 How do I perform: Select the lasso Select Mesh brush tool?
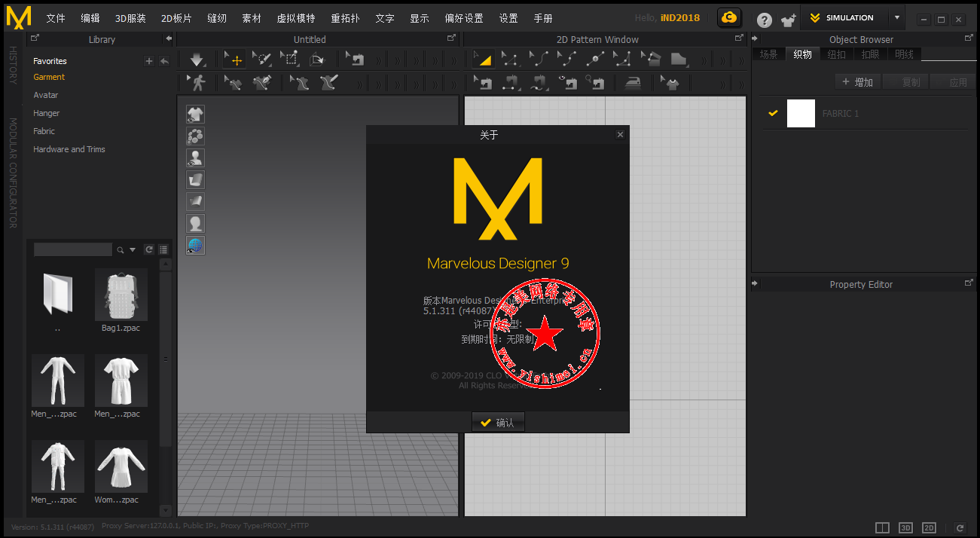(261, 60)
